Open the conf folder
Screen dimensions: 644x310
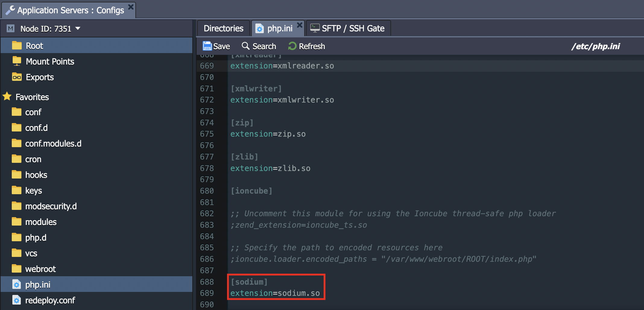pyautogui.click(x=33, y=112)
